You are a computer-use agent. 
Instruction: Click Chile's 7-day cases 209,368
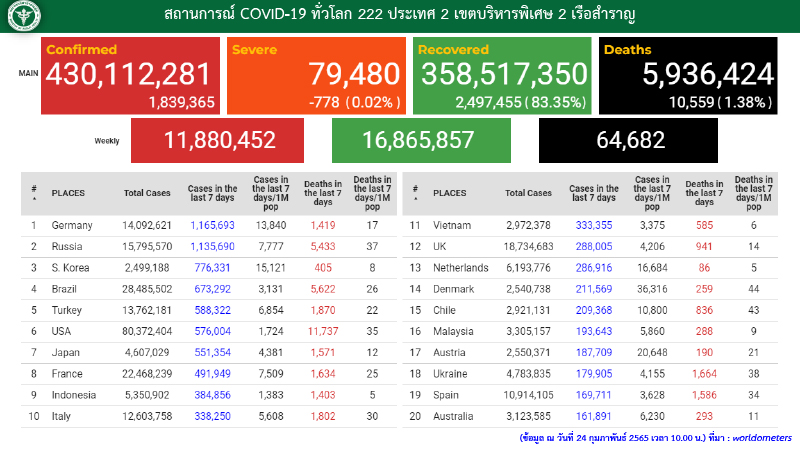(x=594, y=310)
